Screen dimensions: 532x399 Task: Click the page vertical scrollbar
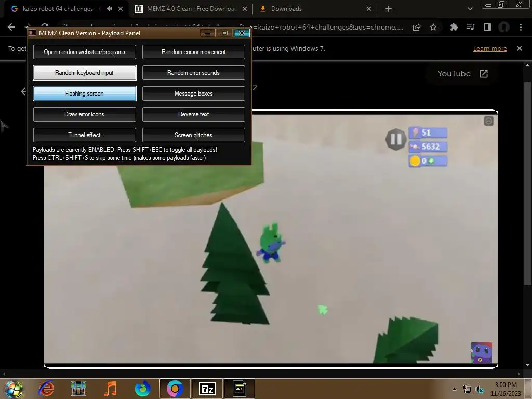tap(527, 183)
